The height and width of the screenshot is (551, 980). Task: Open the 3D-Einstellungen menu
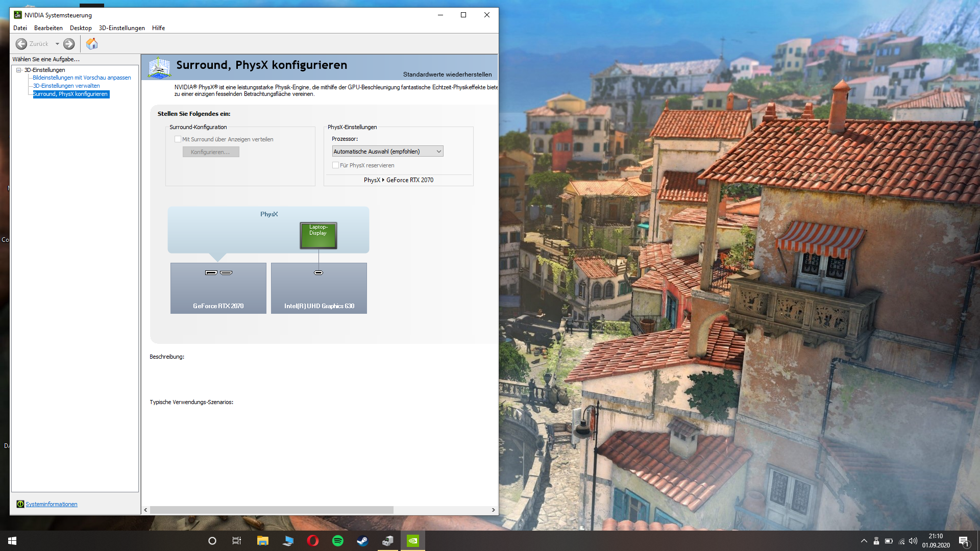pyautogui.click(x=121, y=28)
